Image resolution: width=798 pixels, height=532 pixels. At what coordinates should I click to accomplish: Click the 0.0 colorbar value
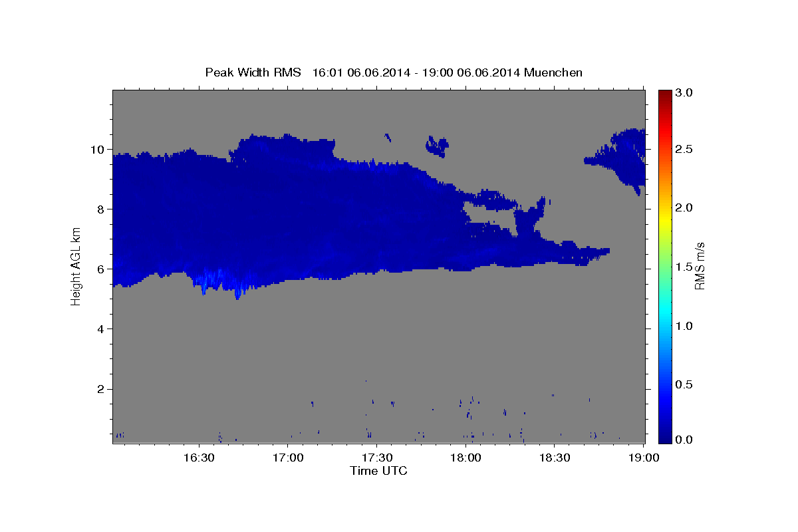click(x=684, y=440)
